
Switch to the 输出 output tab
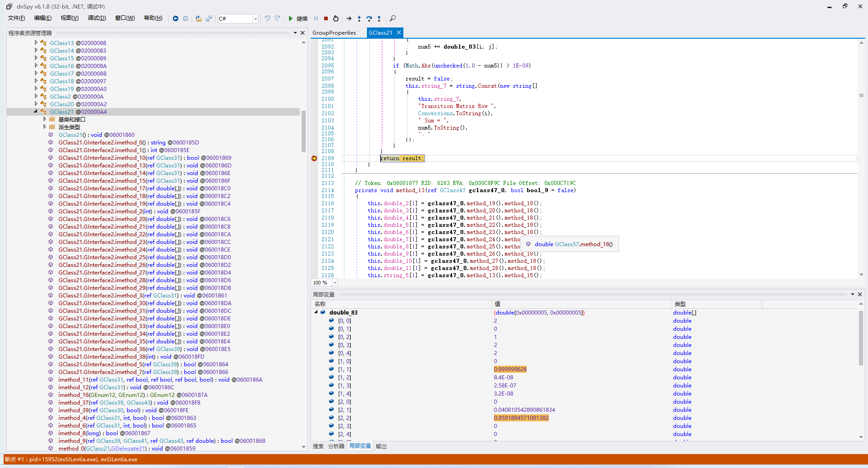tap(381, 446)
